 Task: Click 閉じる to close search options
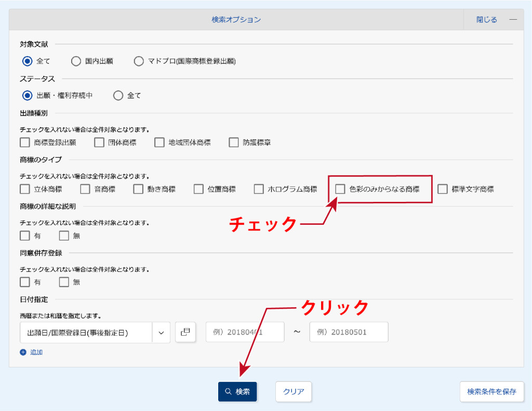487,20
